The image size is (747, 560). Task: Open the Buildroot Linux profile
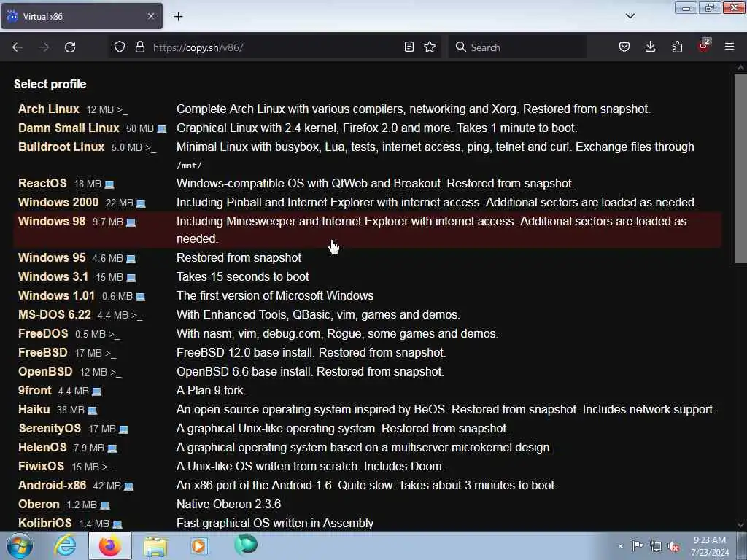[x=61, y=147]
